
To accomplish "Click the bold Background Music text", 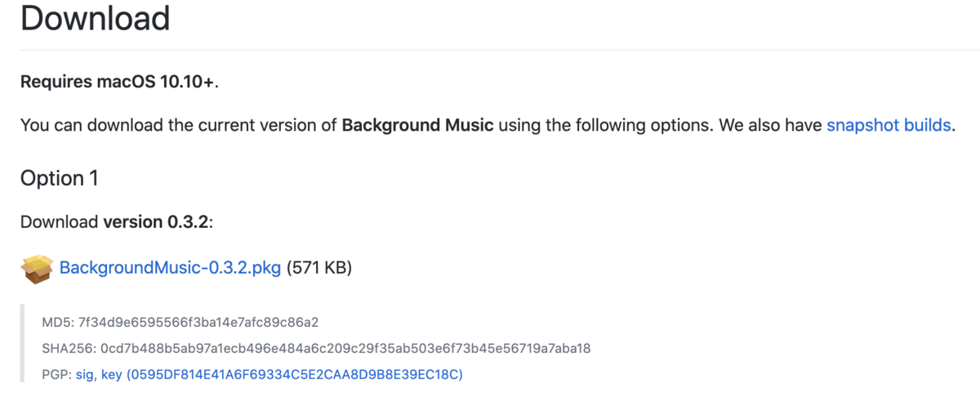I will point(417,125).
